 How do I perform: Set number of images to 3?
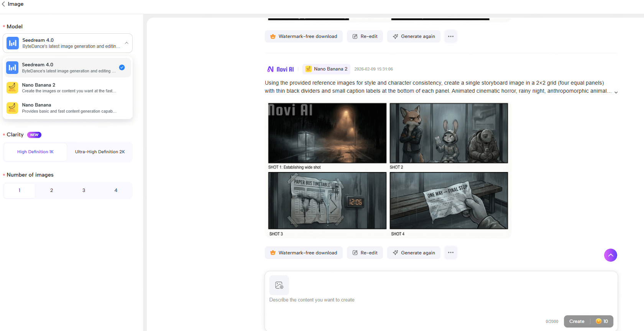click(84, 190)
